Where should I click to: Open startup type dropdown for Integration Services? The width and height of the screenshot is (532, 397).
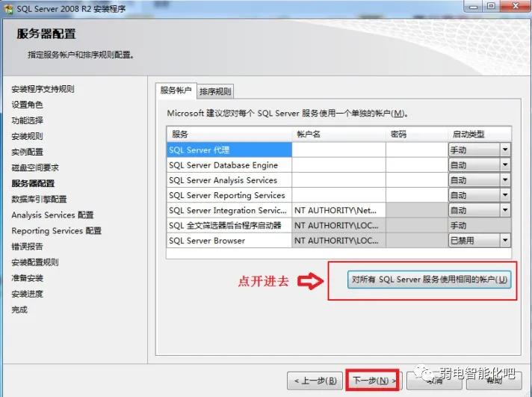(x=505, y=210)
